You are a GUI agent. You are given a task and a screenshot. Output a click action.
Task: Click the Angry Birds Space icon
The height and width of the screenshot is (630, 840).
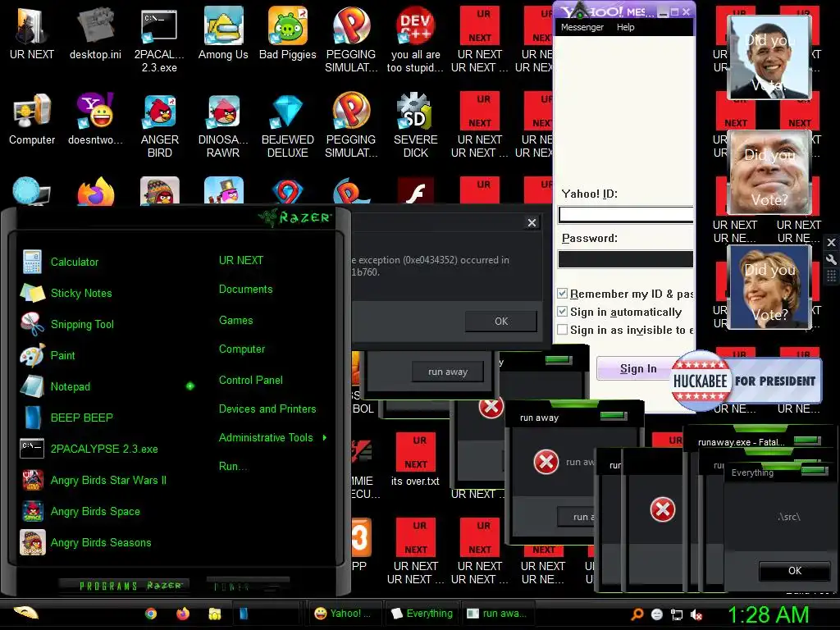tap(32, 511)
